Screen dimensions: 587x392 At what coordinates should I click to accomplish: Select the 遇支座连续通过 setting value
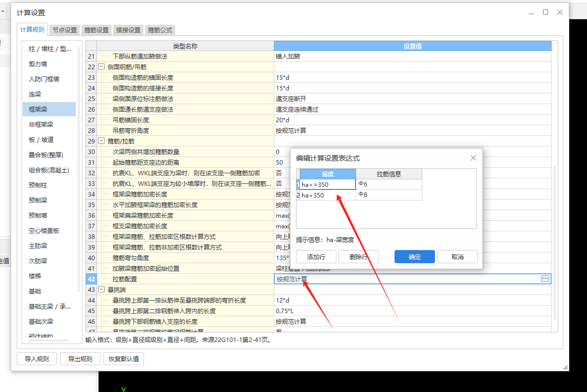click(x=413, y=109)
